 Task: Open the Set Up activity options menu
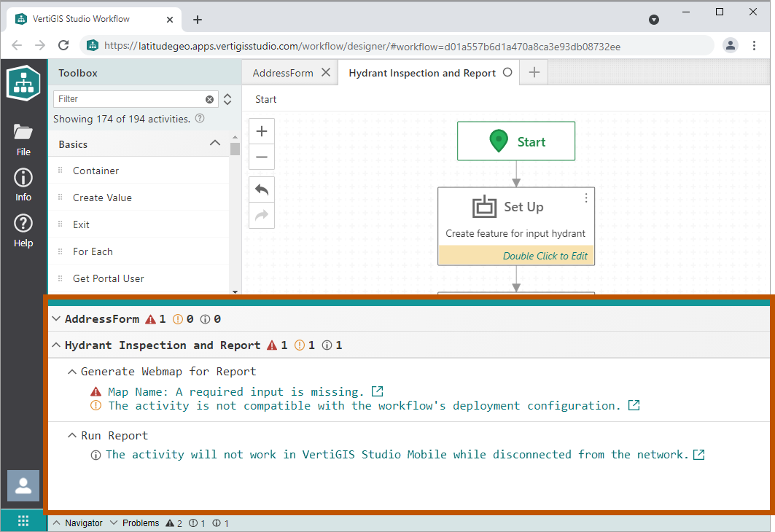pos(585,197)
